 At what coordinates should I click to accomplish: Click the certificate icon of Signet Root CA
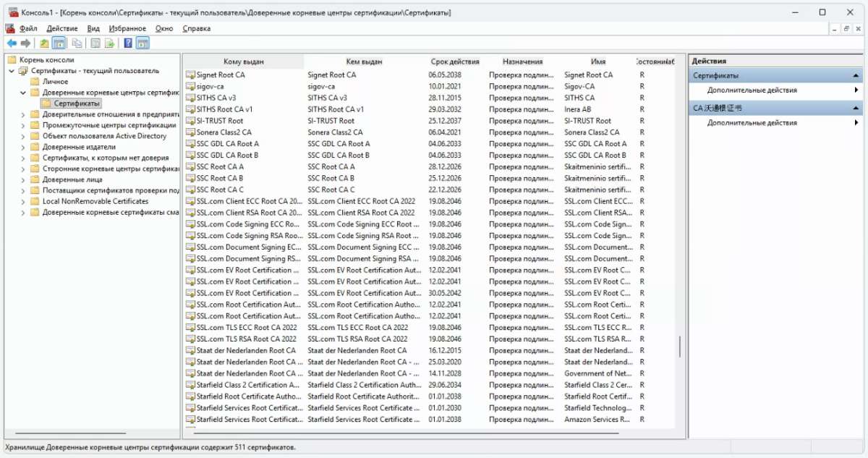click(191, 75)
